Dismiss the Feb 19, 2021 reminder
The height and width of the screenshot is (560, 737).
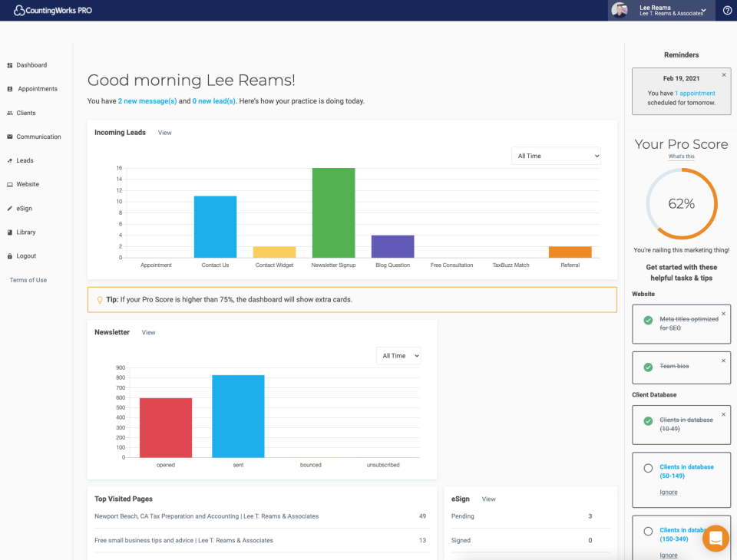pos(724,74)
